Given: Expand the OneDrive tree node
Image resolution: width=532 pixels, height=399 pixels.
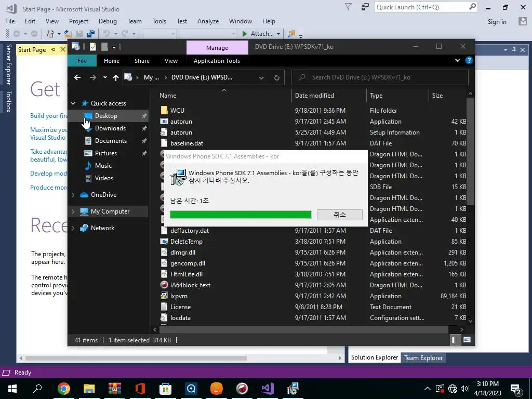Looking at the screenshot, I should click(73, 195).
